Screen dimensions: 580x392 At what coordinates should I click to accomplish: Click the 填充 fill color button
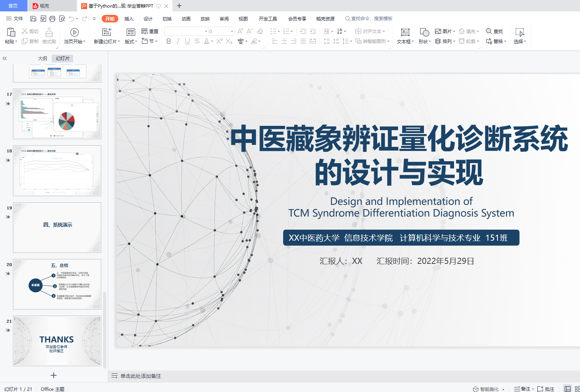click(x=468, y=31)
